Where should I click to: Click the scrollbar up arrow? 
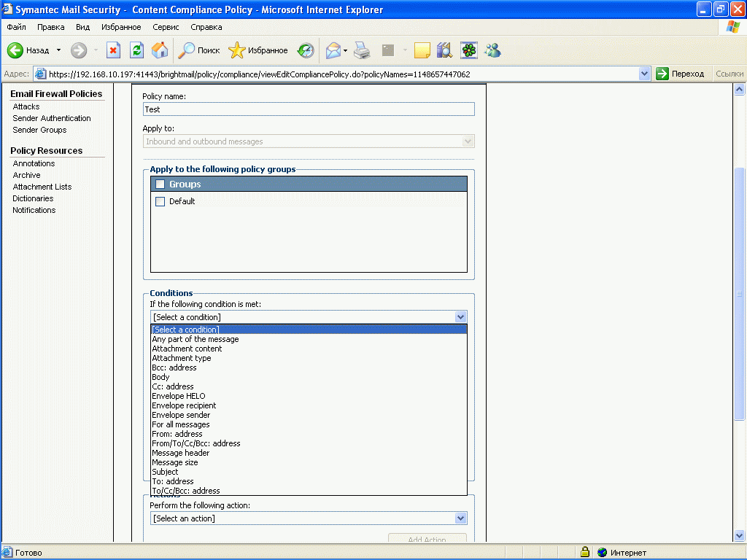pyautogui.click(x=739, y=90)
